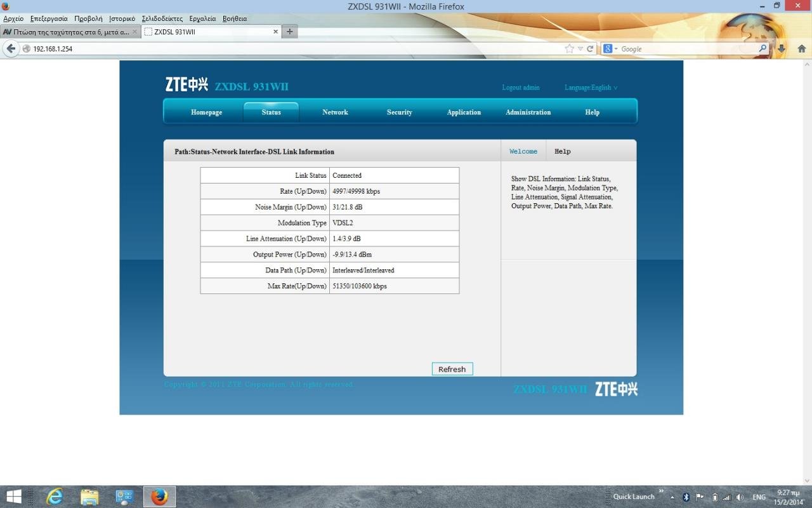Screen dimensions: 812x508
Task: Click the Windows Start button
Action: click(14, 497)
